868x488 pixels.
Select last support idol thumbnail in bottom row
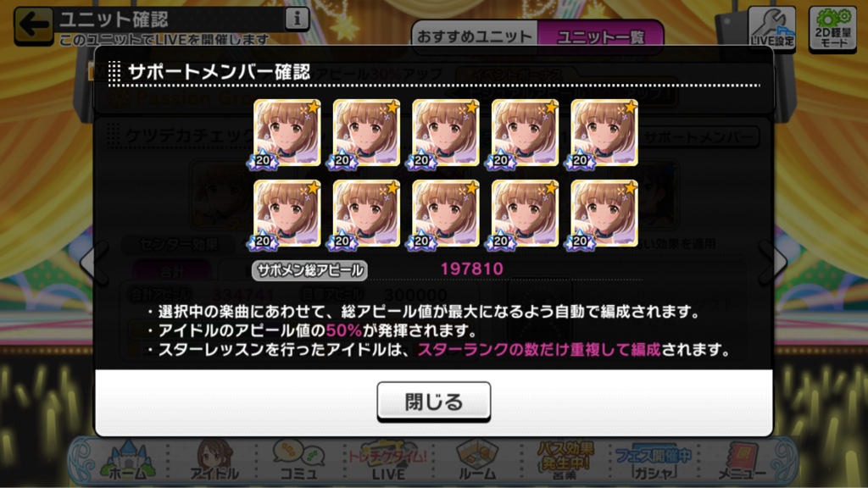pyautogui.click(x=604, y=213)
